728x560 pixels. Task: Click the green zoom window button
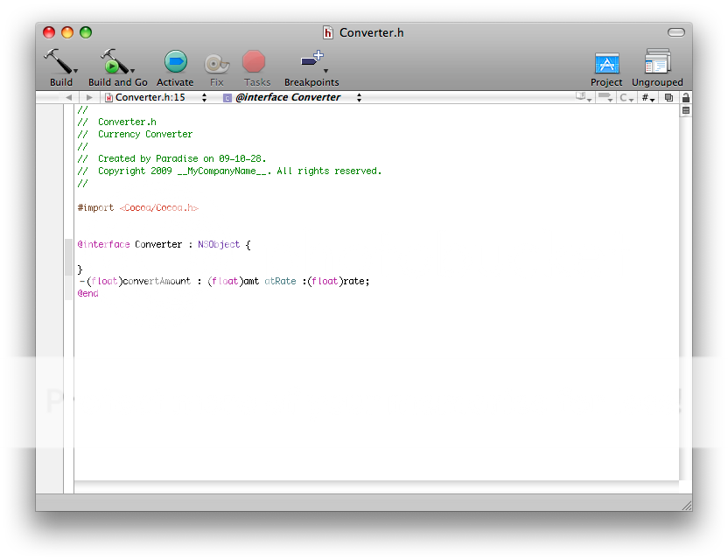pyautogui.click(x=86, y=32)
